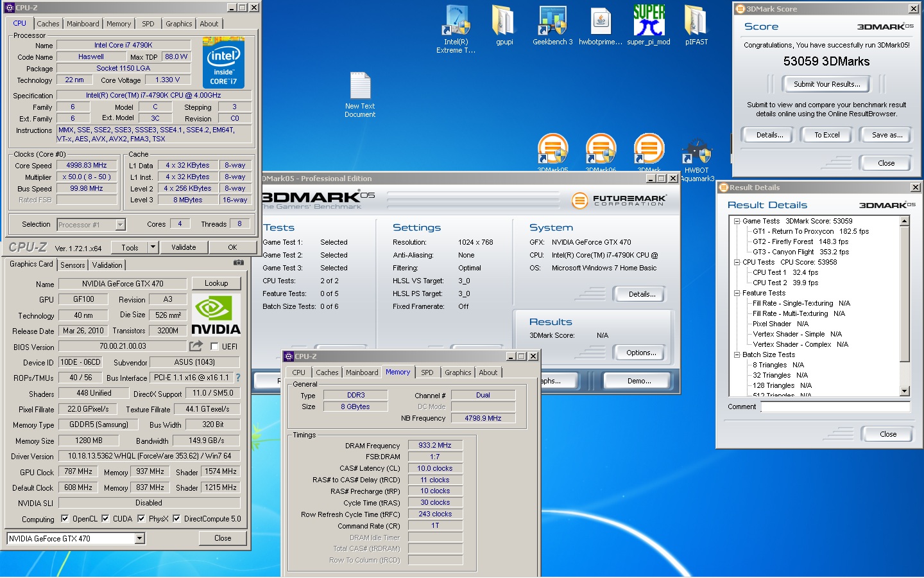Click Result Details scrollbar down arrow
This screenshot has height=578, width=924.
pos(905,391)
